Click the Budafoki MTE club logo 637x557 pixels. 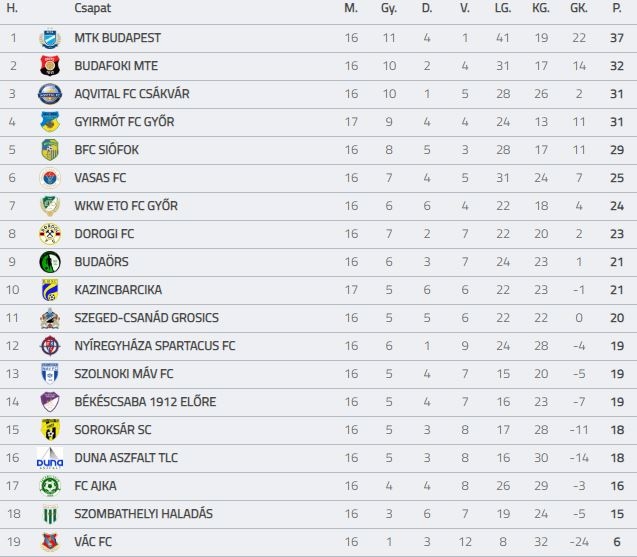[x=50, y=66]
